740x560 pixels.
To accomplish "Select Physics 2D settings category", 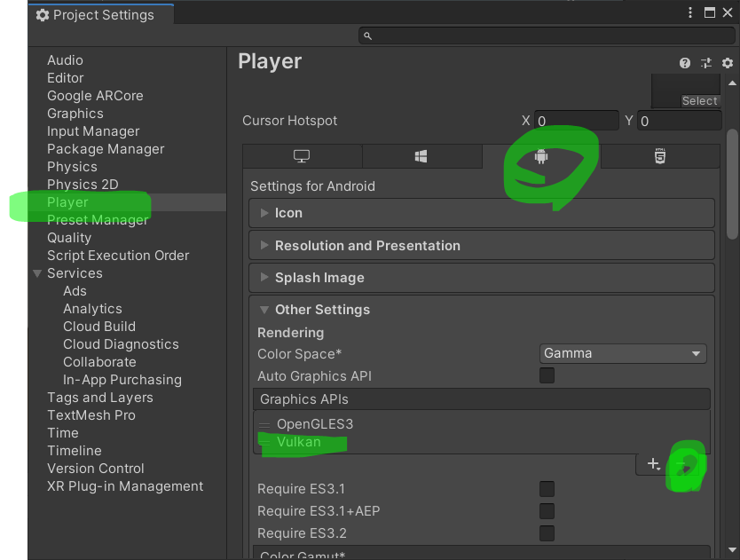I will point(83,185).
